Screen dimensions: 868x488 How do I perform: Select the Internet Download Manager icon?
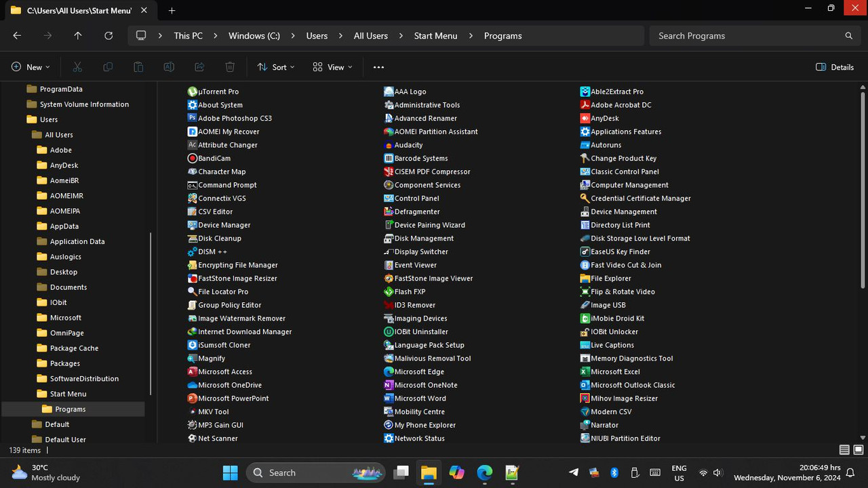(193, 331)
